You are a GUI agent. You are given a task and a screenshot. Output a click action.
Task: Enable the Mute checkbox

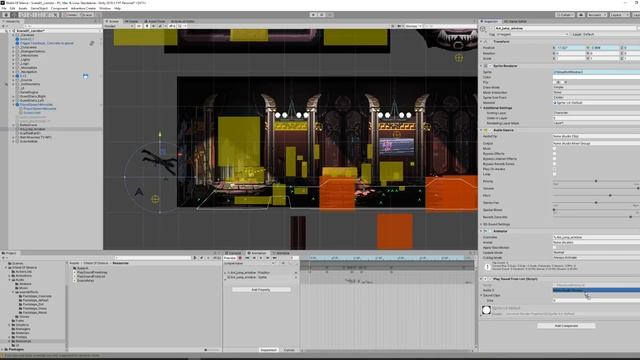[554, 149]
